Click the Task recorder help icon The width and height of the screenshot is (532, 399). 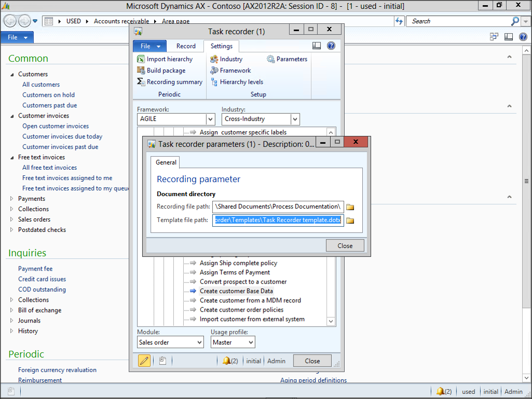coord(331,46)
